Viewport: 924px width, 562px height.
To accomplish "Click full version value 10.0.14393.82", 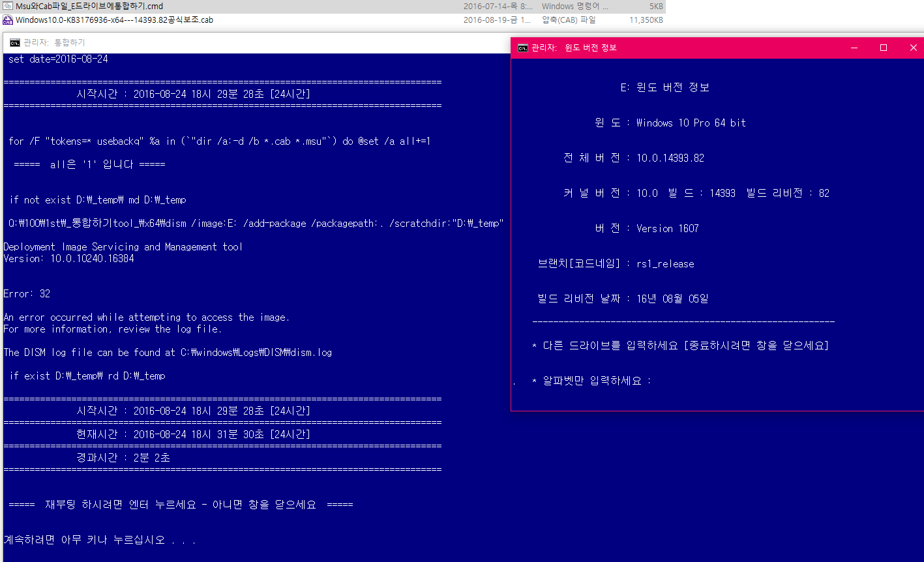I will tap(670, 158).
